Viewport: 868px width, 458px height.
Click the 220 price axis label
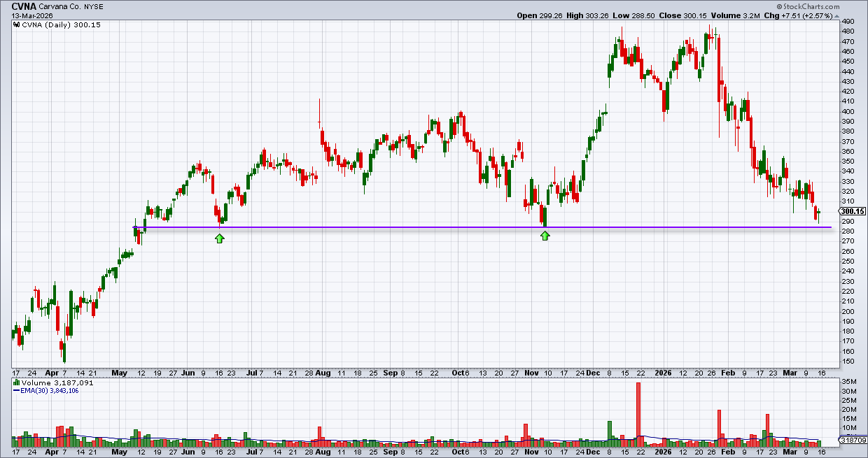click(848, 292)
